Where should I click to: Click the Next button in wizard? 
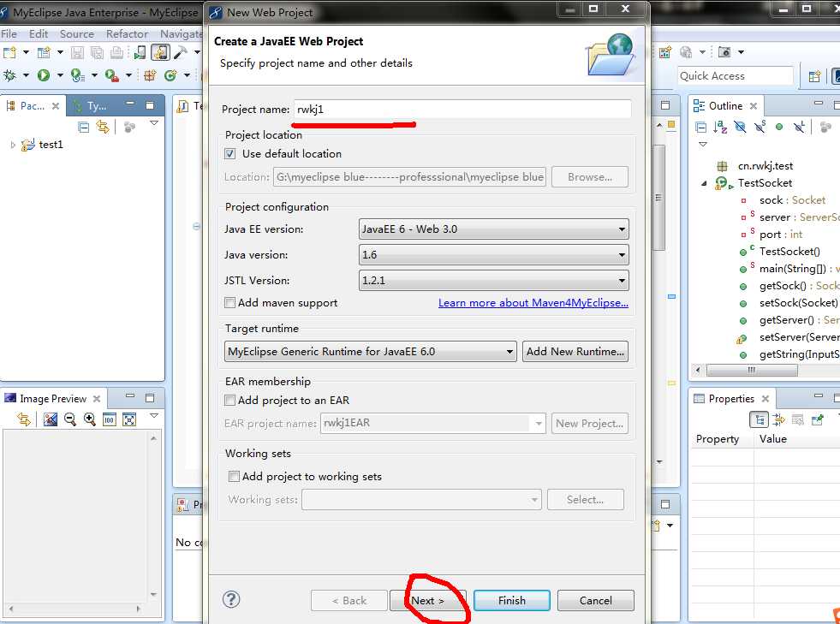point(427,600)
